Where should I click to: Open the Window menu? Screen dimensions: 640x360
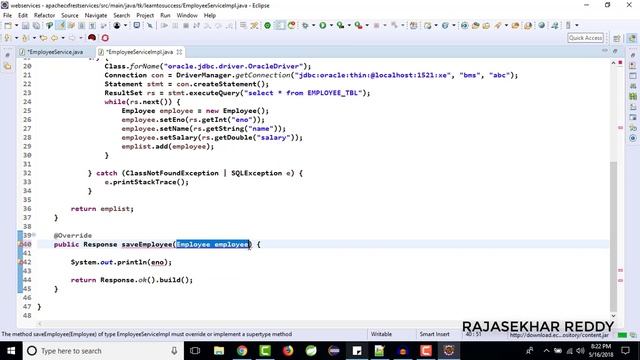[187, 16]
